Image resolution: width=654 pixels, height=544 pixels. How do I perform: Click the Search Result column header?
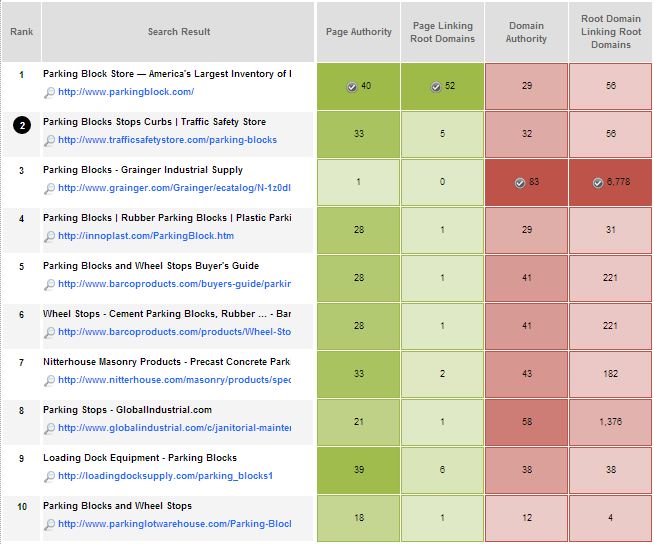point(179,32)
